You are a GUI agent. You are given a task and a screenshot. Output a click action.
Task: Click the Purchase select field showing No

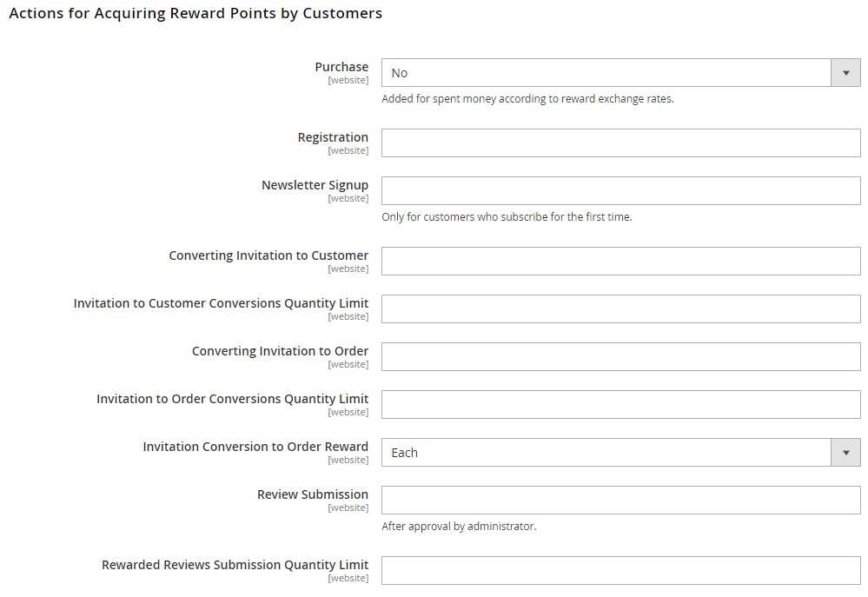[620, 72]
